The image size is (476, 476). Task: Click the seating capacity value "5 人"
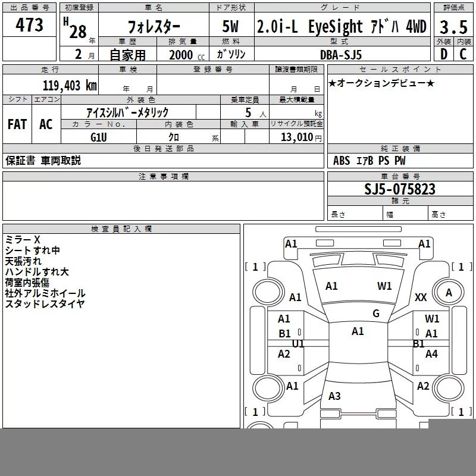coord(256,113)
